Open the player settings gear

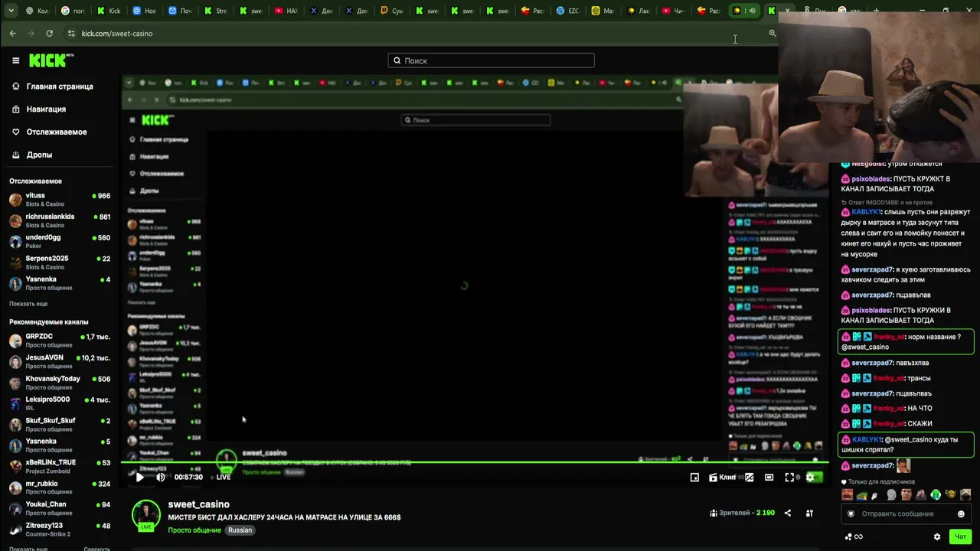pos(810,477)
